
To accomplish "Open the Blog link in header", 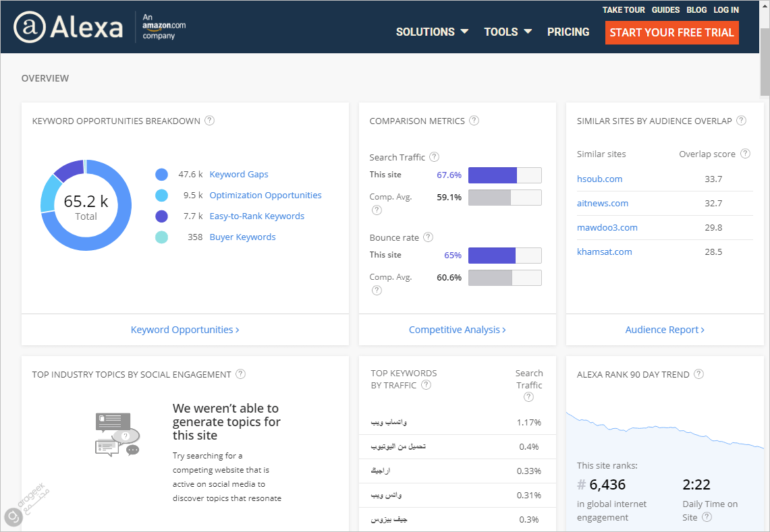I will pos(696,10).
